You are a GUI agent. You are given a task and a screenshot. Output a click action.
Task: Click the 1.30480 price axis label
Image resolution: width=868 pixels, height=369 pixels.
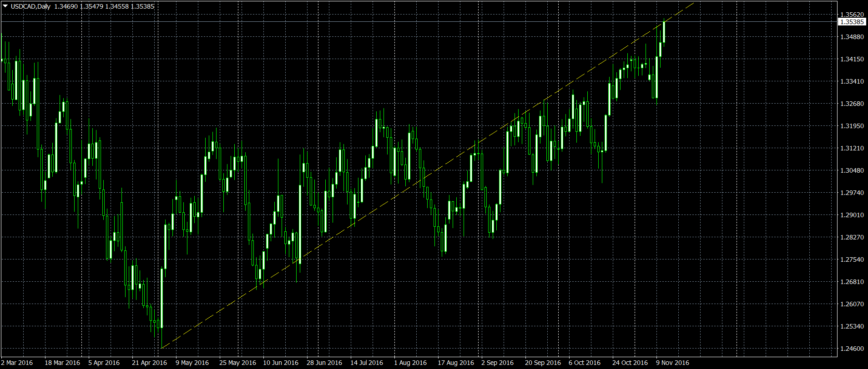[852, 170]
